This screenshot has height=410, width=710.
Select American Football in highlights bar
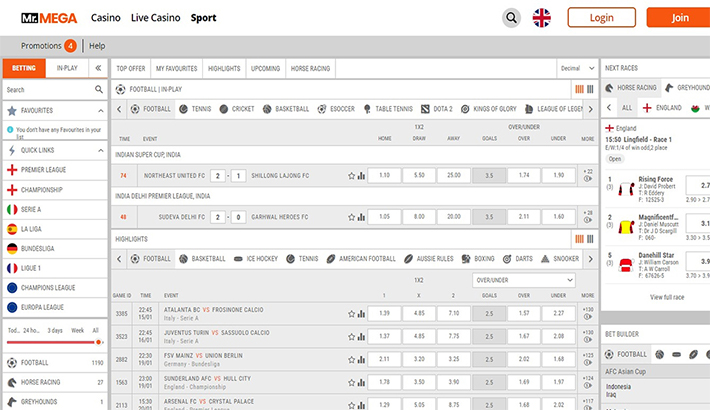pyautogui.click(x=361, y=259)
